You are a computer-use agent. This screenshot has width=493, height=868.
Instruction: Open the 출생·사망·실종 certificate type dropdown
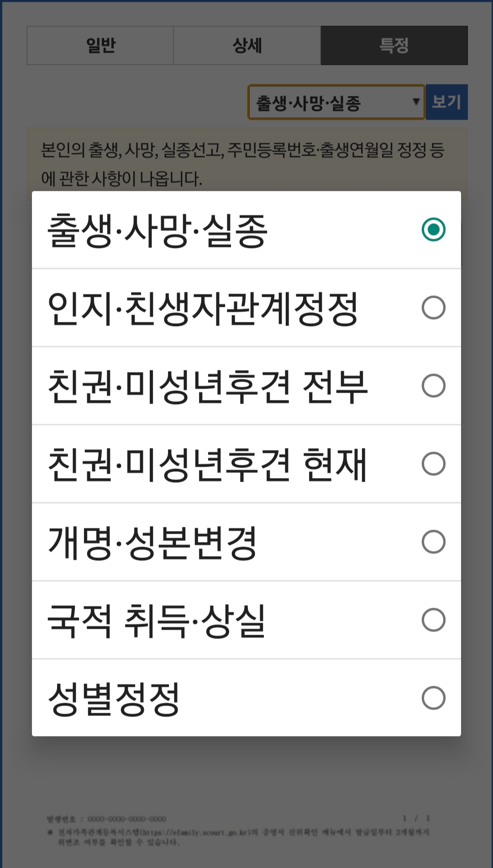336,102
